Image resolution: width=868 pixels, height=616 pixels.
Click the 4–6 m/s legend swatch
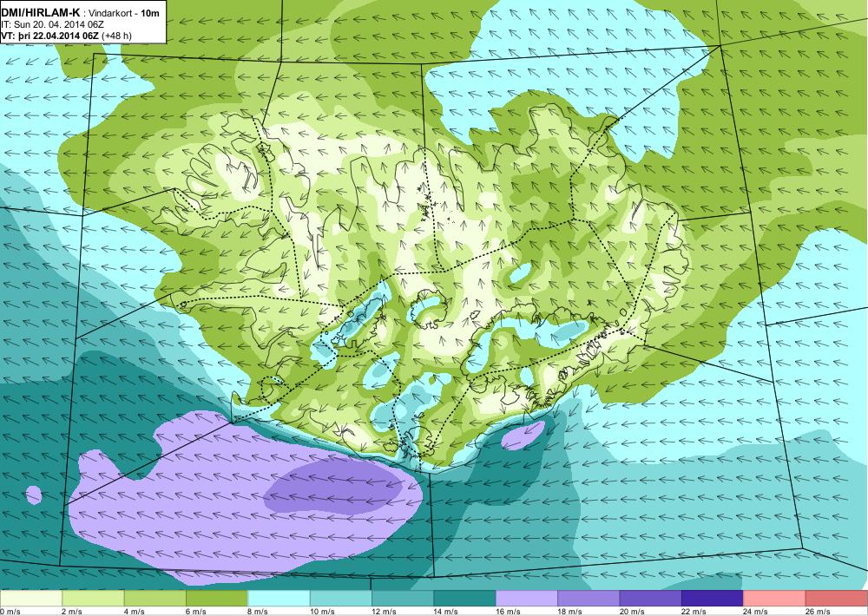(x=155, y=599)
